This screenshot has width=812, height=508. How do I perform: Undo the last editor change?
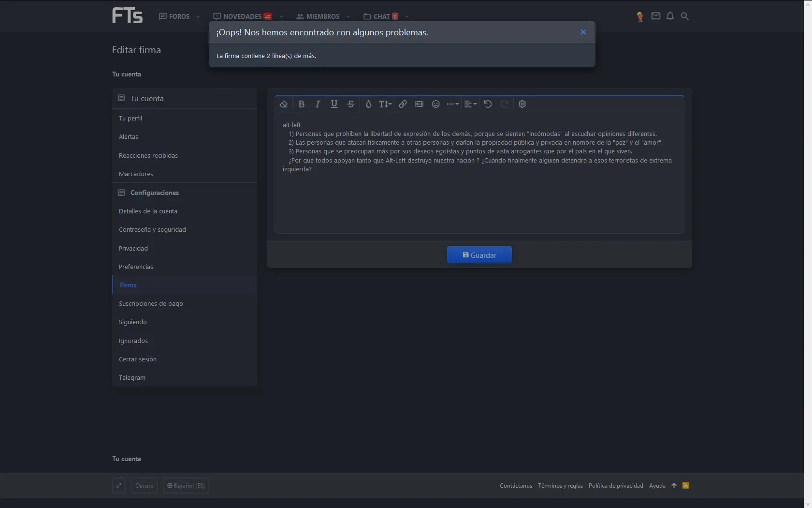point(488,104)
